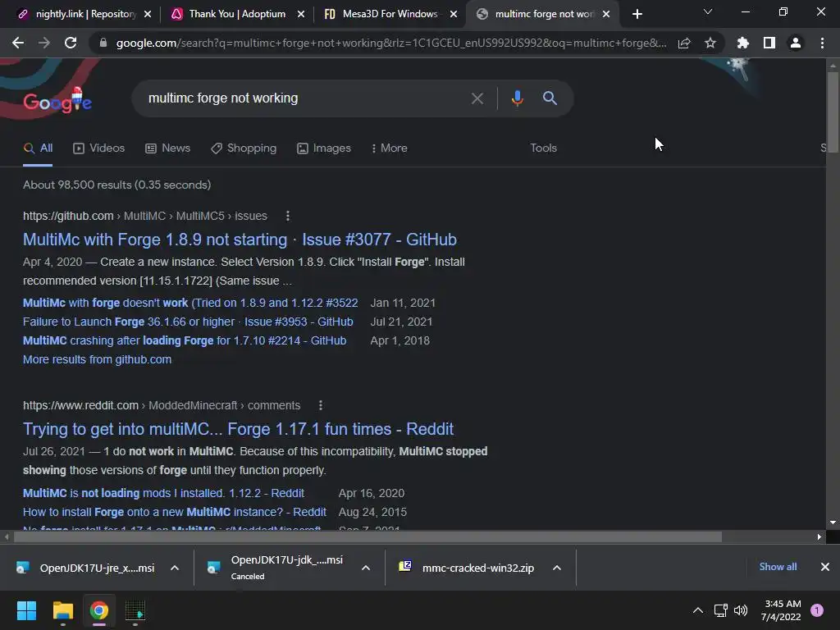
Task: Switch to Mesa3D For Windows tab
Action: coord(390,14)
